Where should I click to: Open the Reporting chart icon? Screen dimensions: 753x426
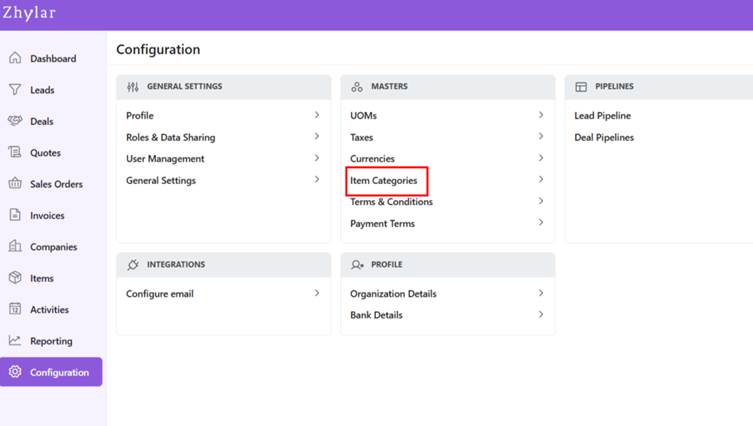15,341
